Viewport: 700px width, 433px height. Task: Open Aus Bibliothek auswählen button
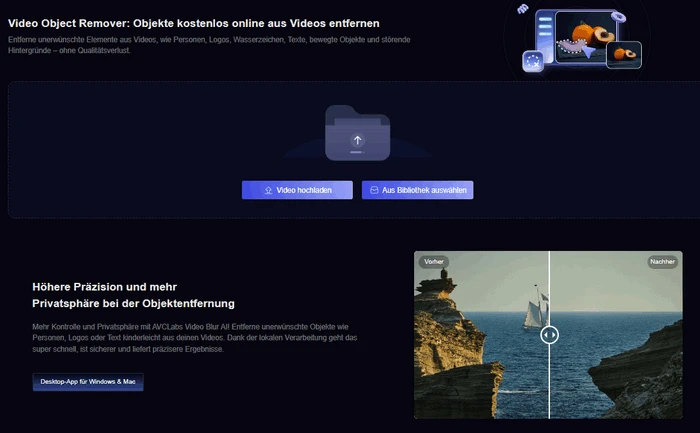(x=417, y=190)
